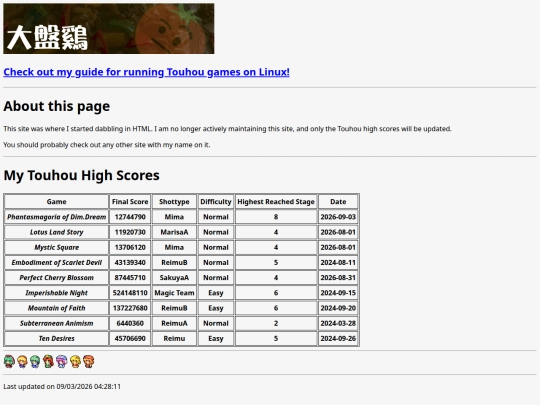Click score 13706120 for Mystic Square
The width and height of the screenshot is (540, 405).
click(130, 247)
